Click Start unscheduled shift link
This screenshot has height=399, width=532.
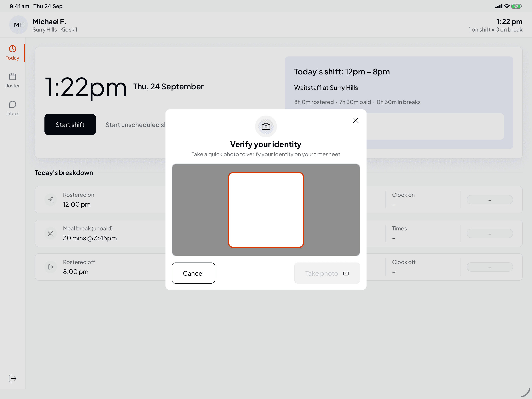[x=135, y=124]
